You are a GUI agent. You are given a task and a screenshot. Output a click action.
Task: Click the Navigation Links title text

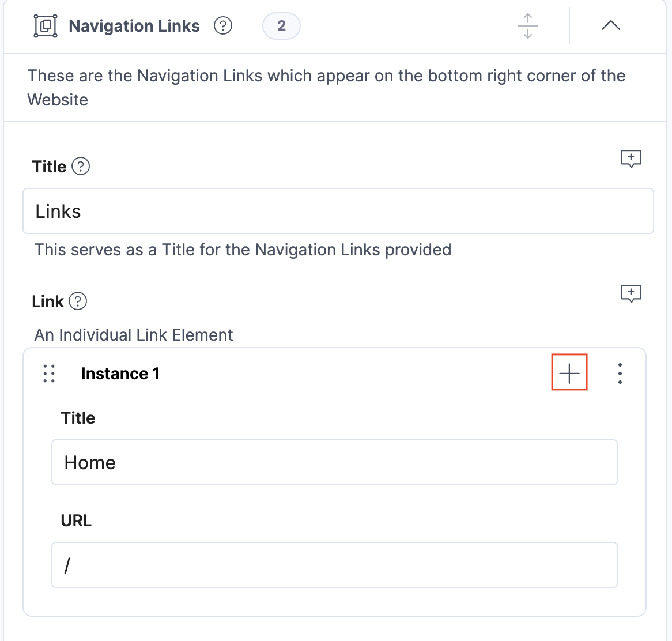click(134, 25)
